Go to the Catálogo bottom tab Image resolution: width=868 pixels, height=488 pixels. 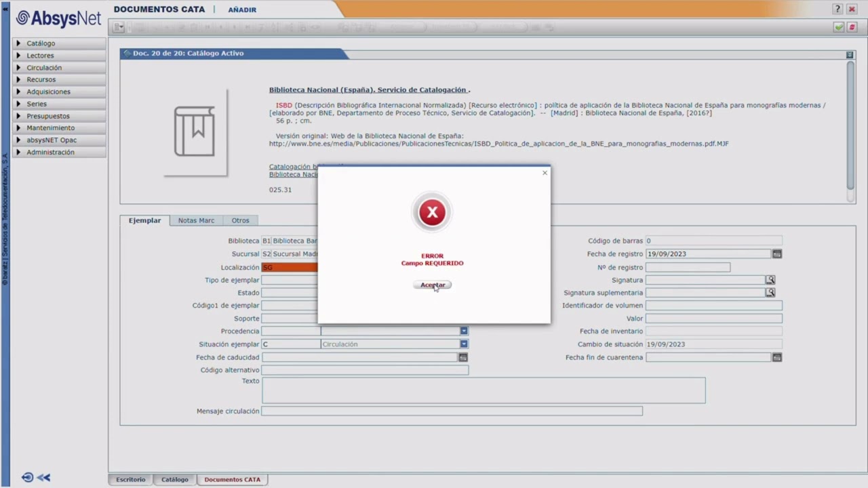[x=174, y=480]
